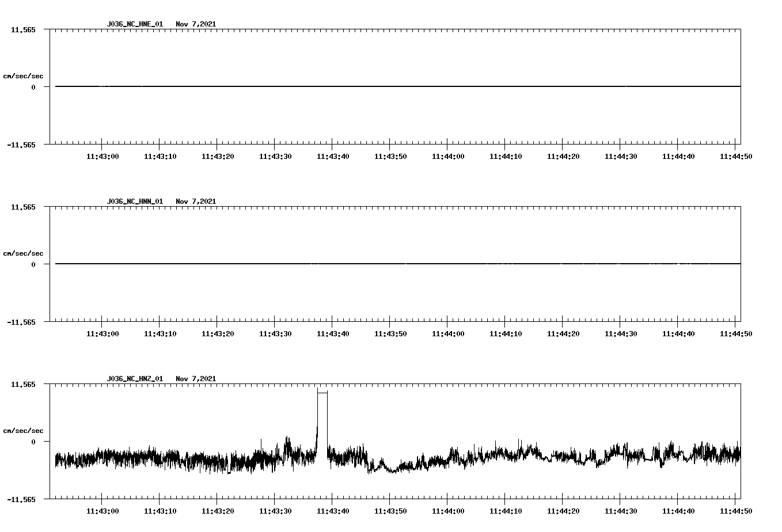Pick the 11:43:50 time label under HNN plot

tap(390, 334)
